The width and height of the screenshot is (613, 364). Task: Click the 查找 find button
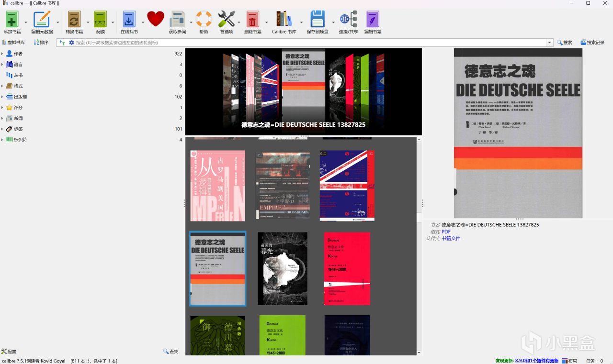[x=171, y=352]
